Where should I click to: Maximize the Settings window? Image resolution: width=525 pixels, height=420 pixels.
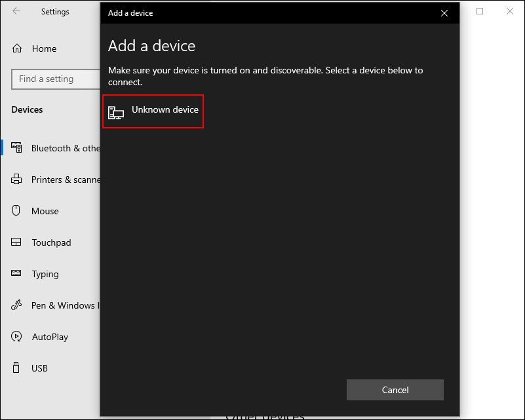tap(480, 11)
